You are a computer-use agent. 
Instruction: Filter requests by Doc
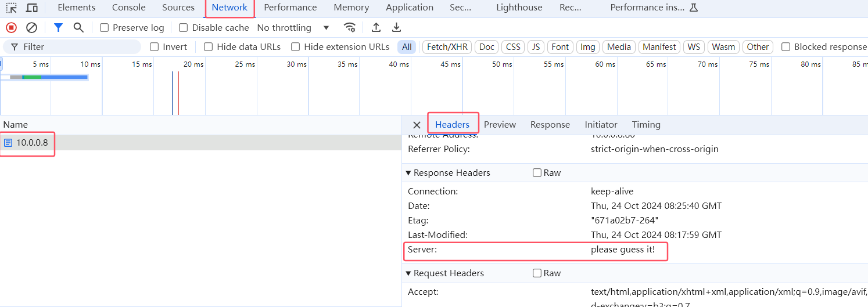[487, 47]
